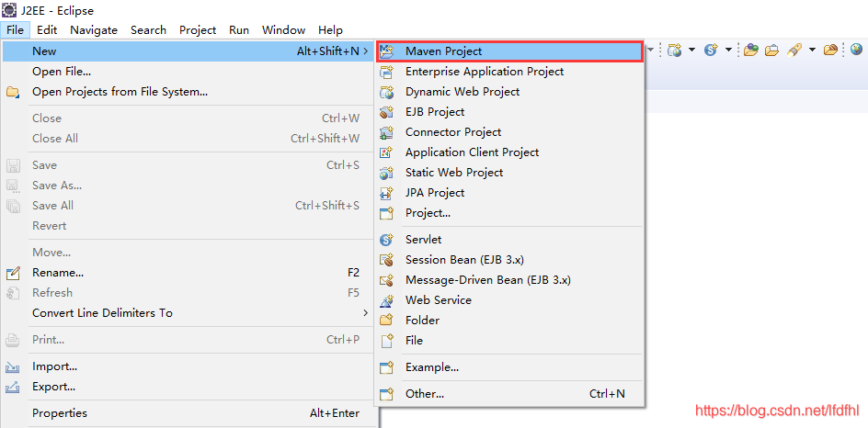Open dropdown beside the web project toolbar icon

692,51
